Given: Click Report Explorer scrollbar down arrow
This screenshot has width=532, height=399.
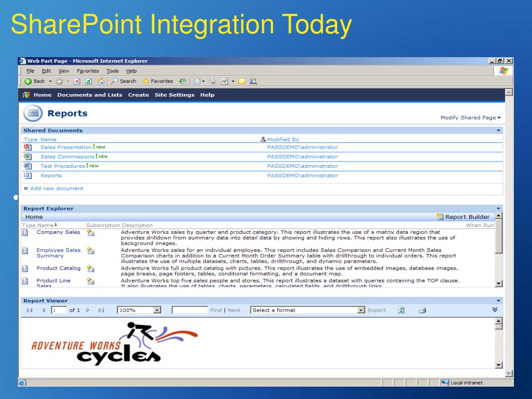Looking at the screenshot, I should (498, 284).
